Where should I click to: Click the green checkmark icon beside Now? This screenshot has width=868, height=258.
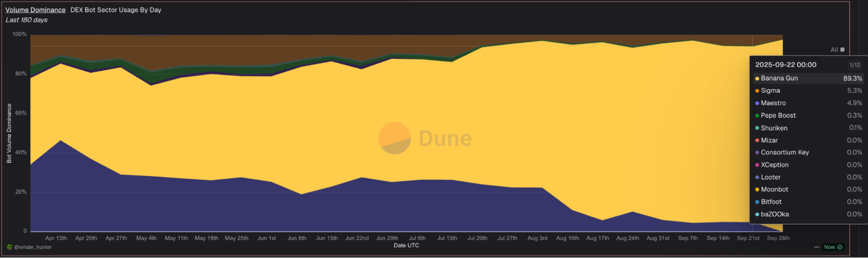(840, 247)
